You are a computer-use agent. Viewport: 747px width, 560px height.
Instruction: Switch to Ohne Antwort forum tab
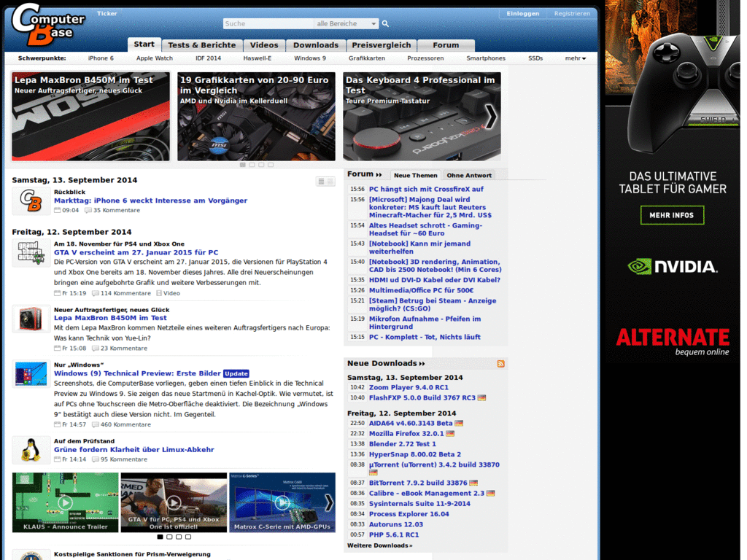[469, 175]
